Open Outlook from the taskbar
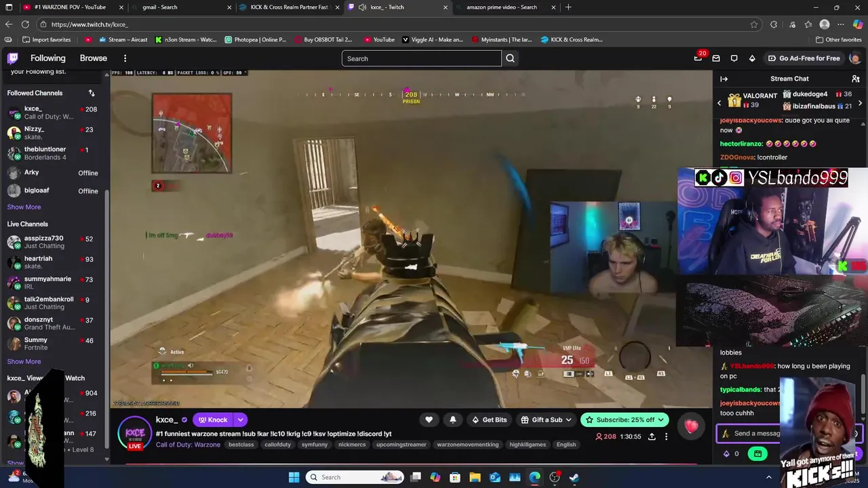 coord(495,477)
